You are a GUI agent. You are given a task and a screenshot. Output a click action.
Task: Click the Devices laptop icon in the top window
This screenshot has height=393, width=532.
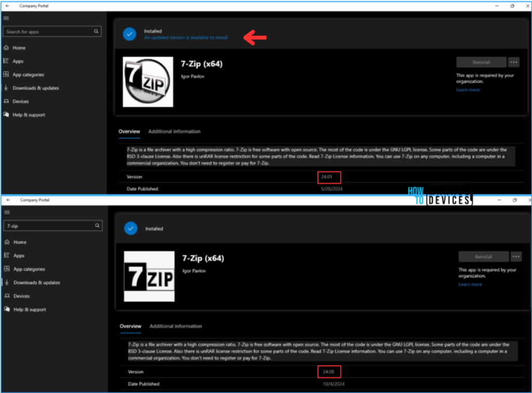pyautogui.click(x=6, y=101)
